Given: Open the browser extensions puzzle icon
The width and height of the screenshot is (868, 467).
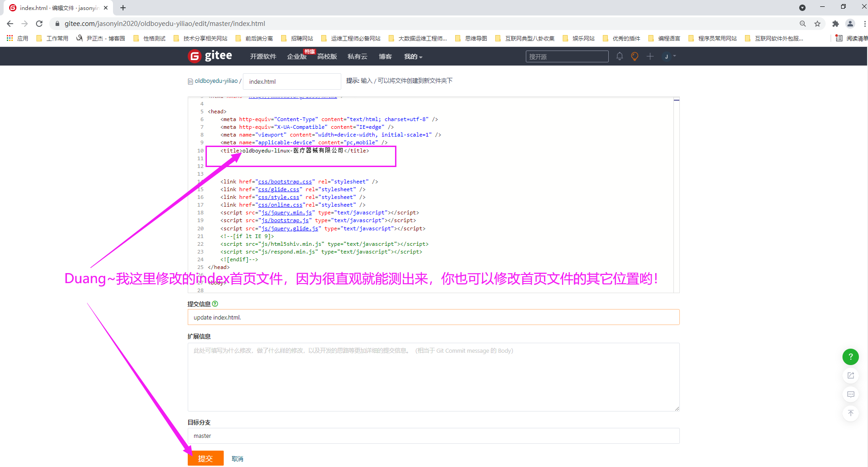Looking at the screenshot, I should 835,23.
